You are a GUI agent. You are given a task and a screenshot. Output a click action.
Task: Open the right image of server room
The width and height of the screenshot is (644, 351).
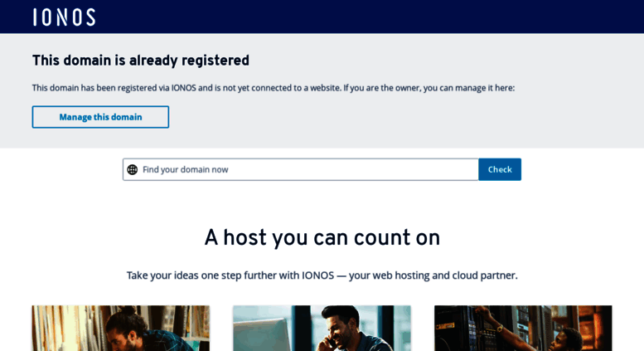522,329
